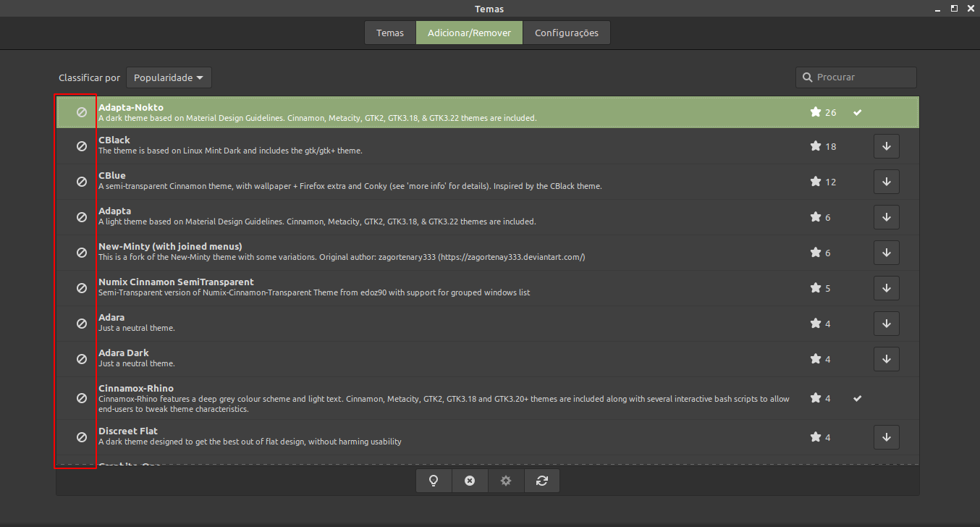The image size is (980, 527).
Task: Click the uninstall X button in bottom toolbar
Action: click(x=470, y=481)
